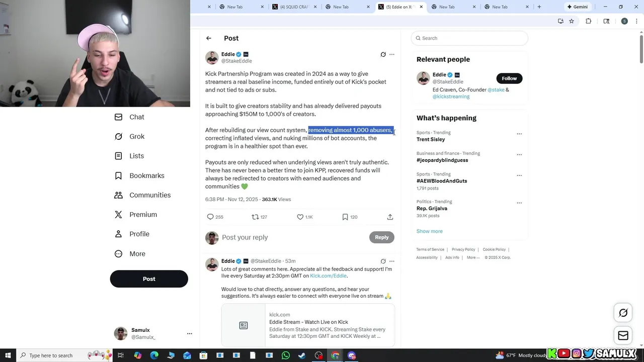The height and width of the screenshot is (362, 644).
Task: Follow Eddie in Relevant people
Action: (x=509, y=78)
